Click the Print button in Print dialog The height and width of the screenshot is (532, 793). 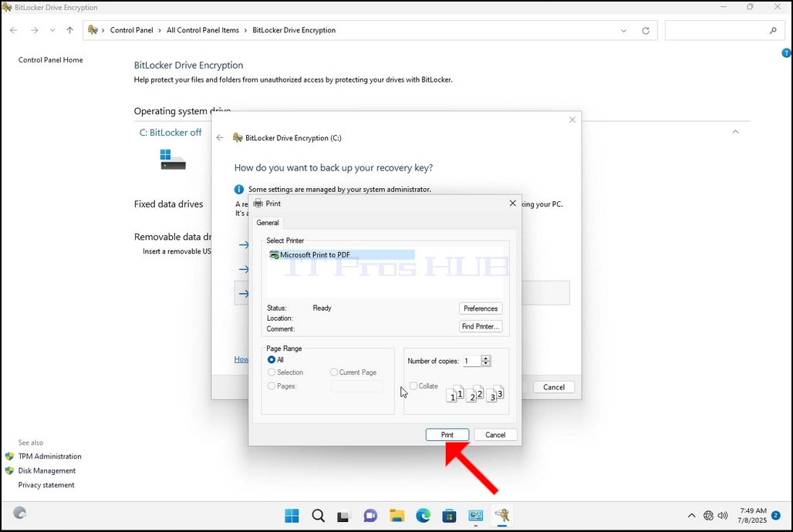(x=447, y=435)
